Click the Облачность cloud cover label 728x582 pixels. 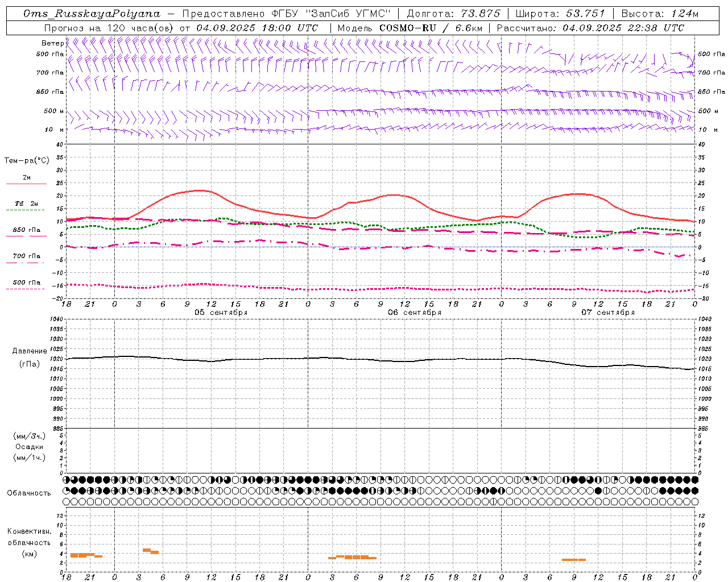pyautogui.click(x=29, y=493)
